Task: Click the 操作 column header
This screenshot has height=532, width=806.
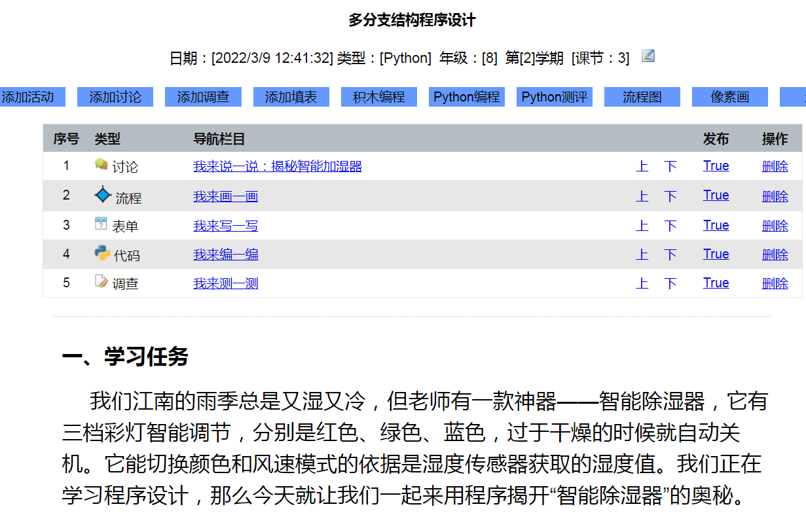Action: click(775, 139)
